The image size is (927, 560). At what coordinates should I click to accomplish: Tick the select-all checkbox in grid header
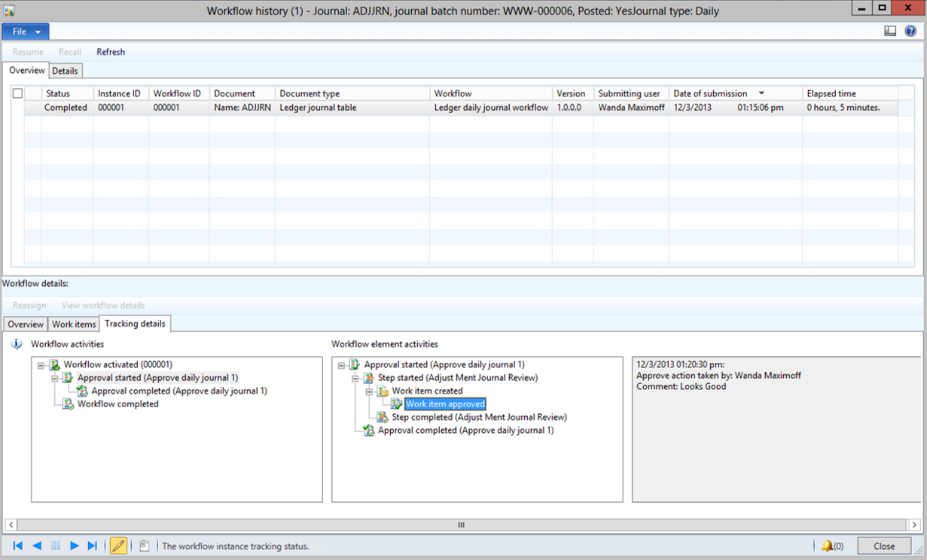(17, 93)
